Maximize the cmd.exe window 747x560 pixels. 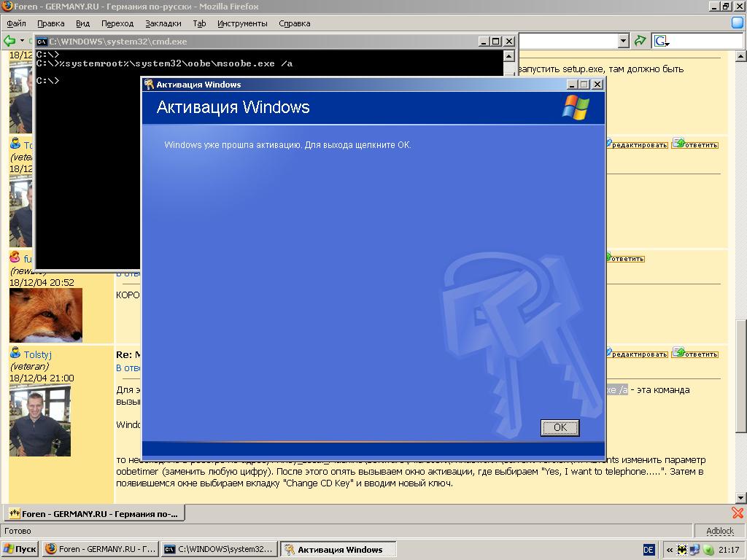(496, 42)
